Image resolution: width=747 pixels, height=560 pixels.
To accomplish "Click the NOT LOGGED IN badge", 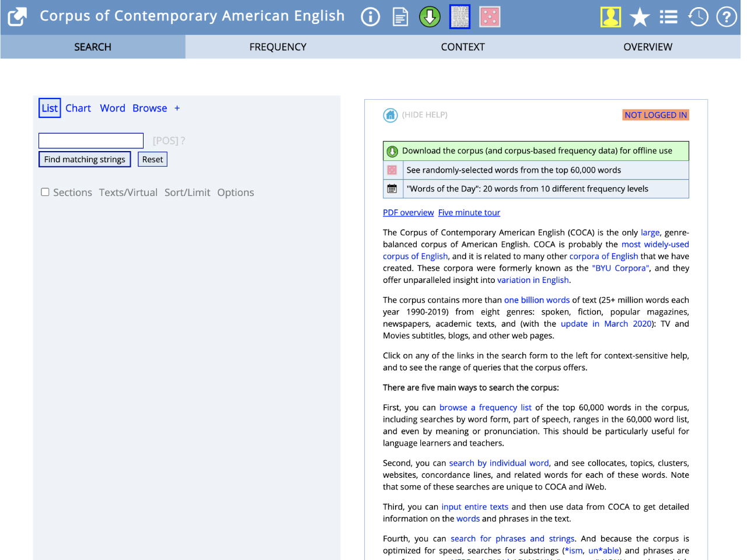I will [656, 115].
